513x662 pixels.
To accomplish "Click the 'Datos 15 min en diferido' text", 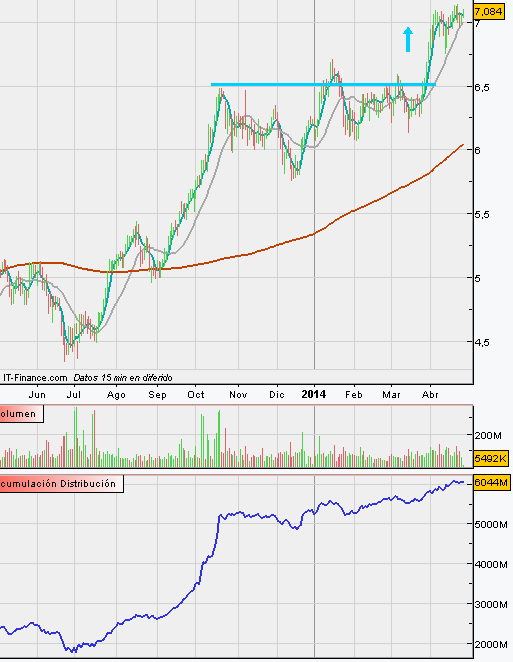I will 123,377.
